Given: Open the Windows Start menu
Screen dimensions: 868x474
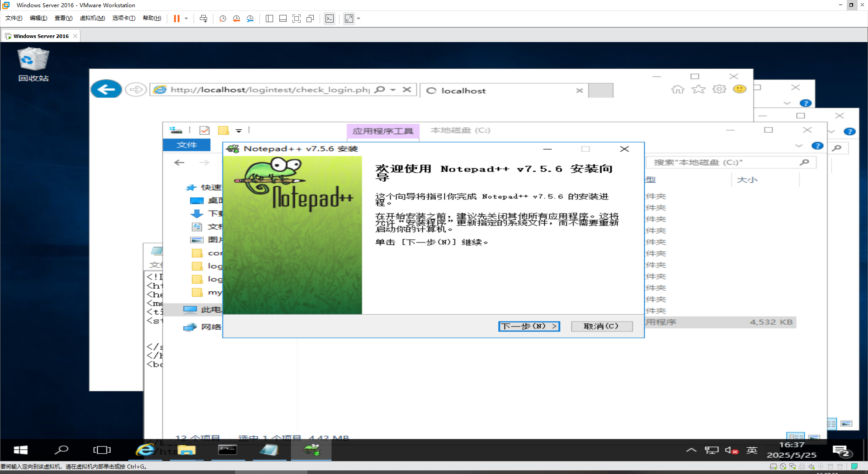Looking at the screenshot, I should 21,450.
